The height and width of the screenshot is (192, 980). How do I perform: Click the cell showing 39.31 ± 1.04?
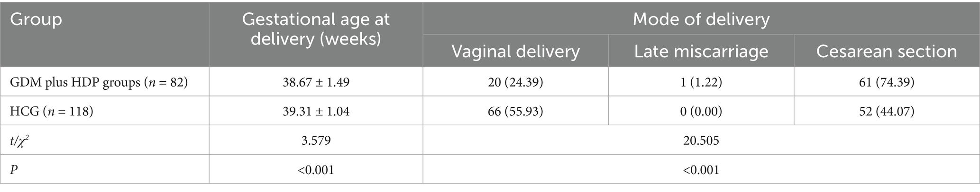click(x=316, y=112)
